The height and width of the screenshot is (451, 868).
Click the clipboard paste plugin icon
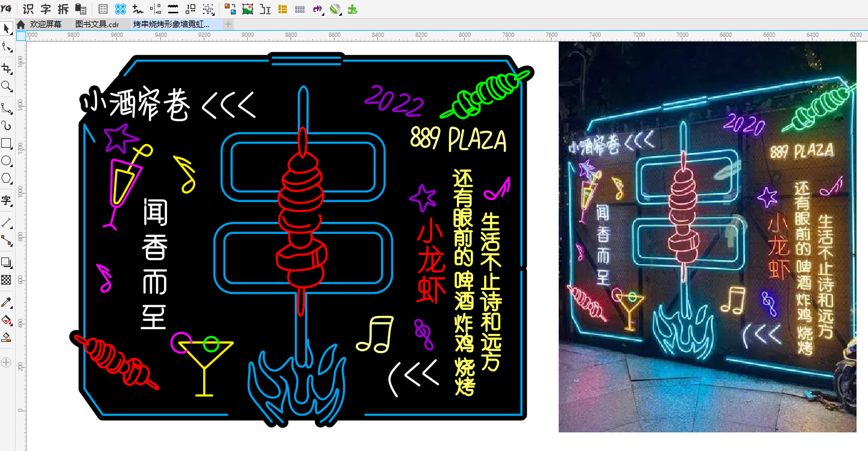coord(81,9)
